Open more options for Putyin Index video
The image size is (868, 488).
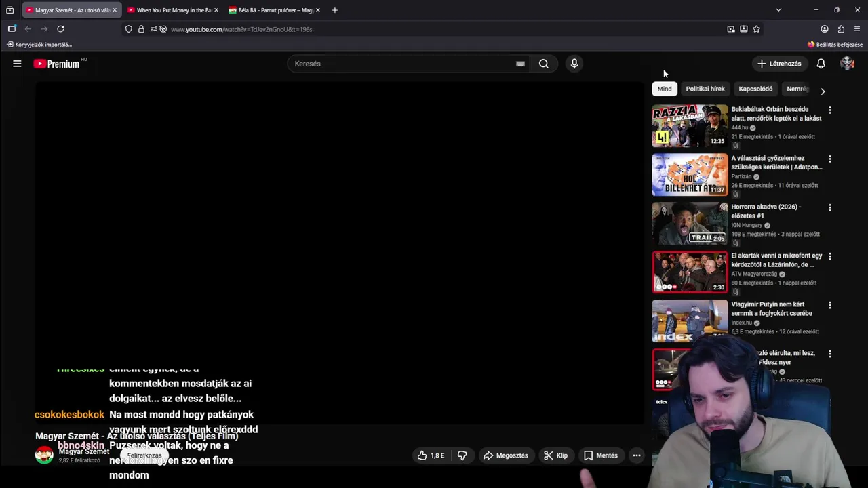click(x=829, y=305)
